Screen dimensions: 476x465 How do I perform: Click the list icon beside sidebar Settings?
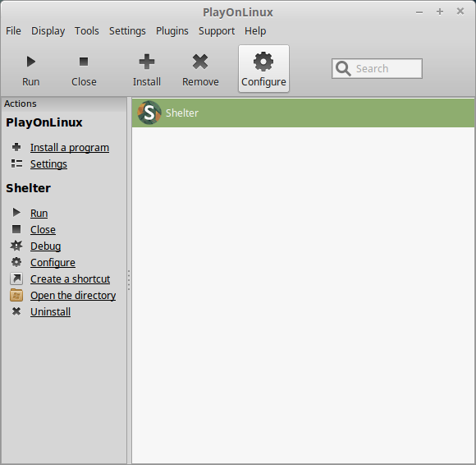click(16, 163)
